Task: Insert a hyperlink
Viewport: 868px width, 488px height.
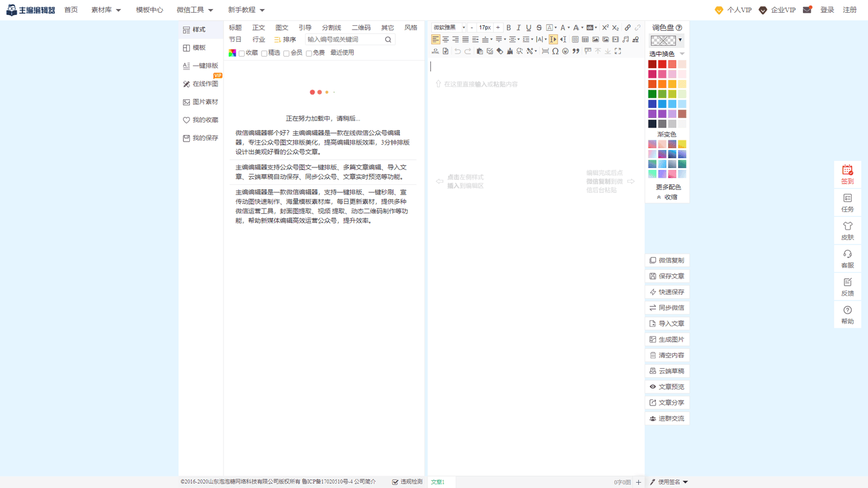Action: pos(627,28)
